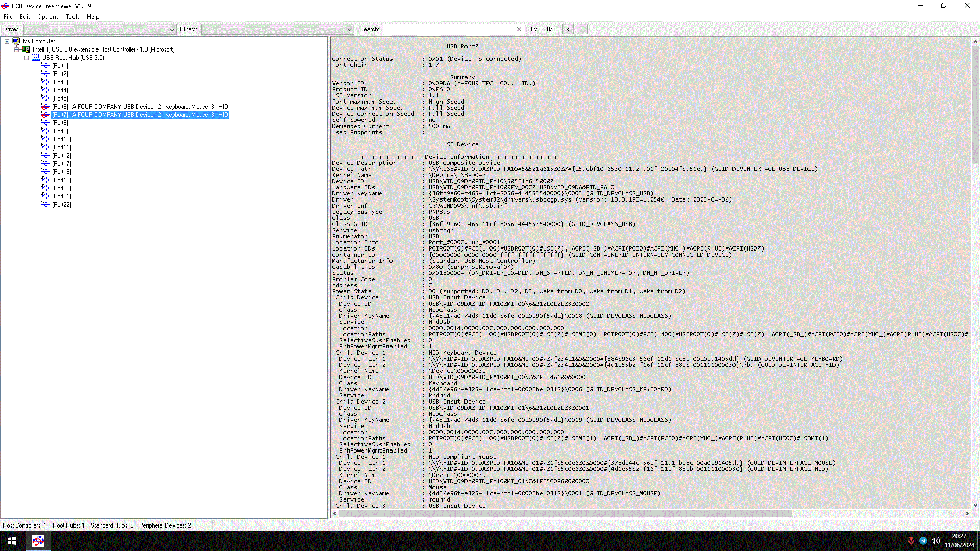Click the Port1 USB port icon
The width and height of the screenshot is (980, 551).
point(45,66)
